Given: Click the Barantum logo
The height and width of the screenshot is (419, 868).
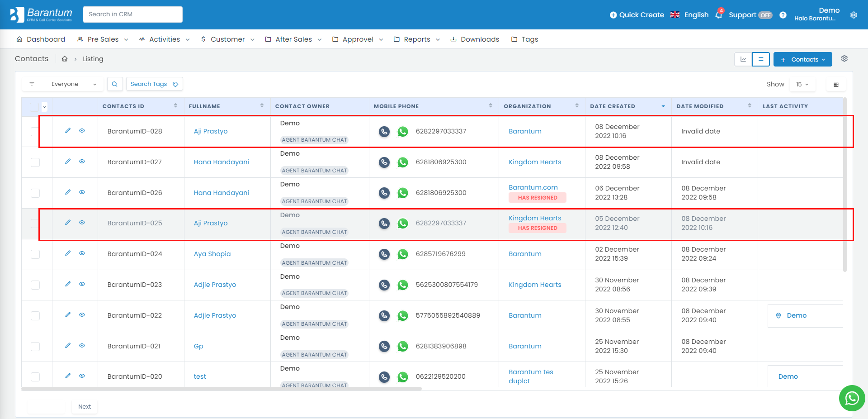Looking at the screenshot, I should [41, 14].
